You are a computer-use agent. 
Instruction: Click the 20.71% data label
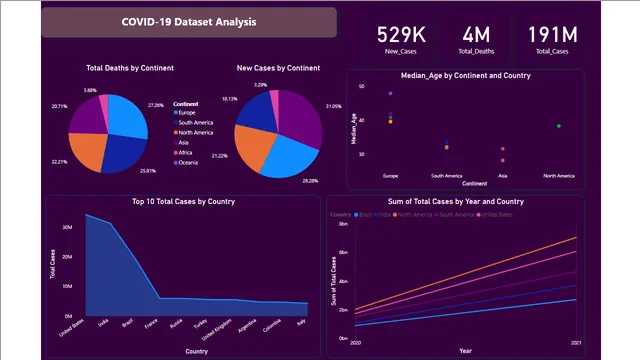(60, 106)
